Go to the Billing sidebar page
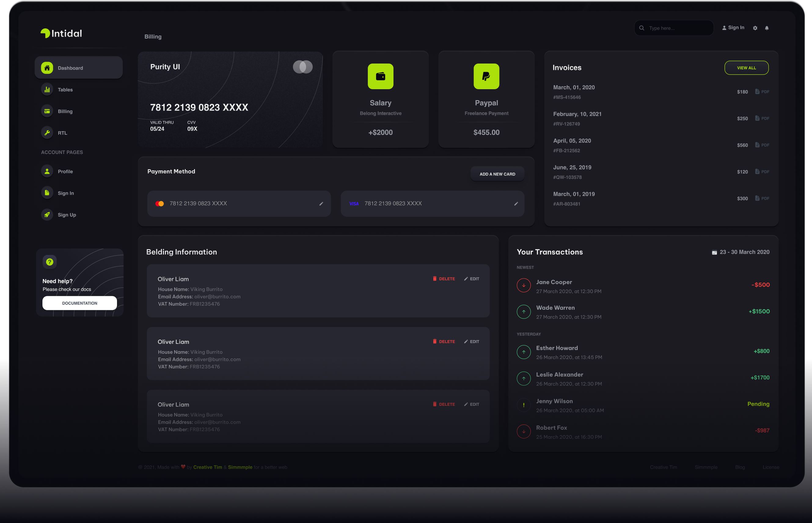 tap(65, 111)
